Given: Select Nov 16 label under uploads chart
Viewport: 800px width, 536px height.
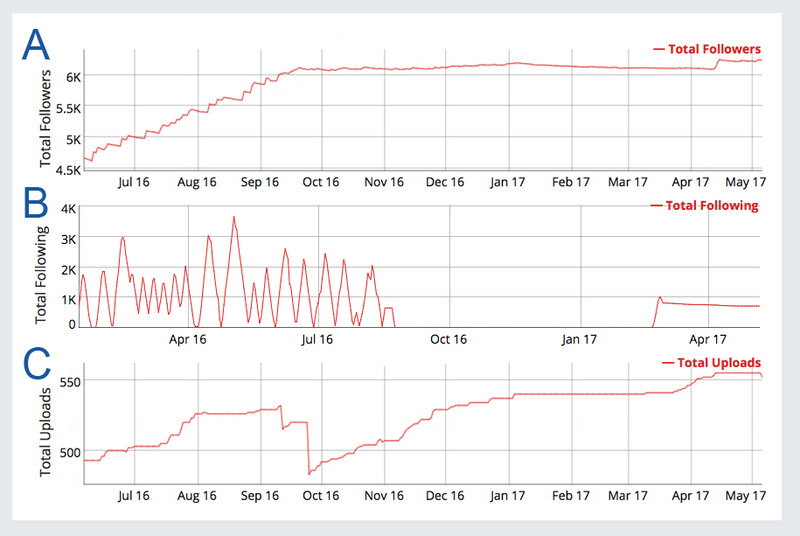Looking at the screenshot, I should click(x=384, y=496).
